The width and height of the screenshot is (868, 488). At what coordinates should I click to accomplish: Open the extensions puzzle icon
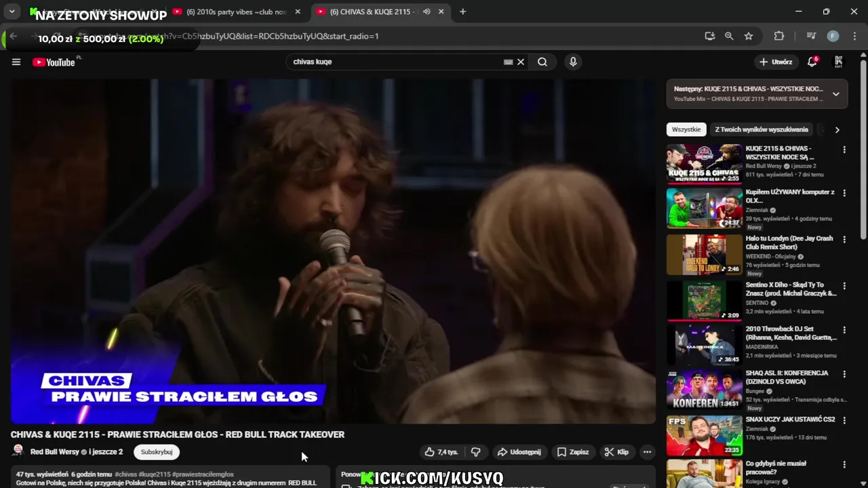tap(779, 36)
